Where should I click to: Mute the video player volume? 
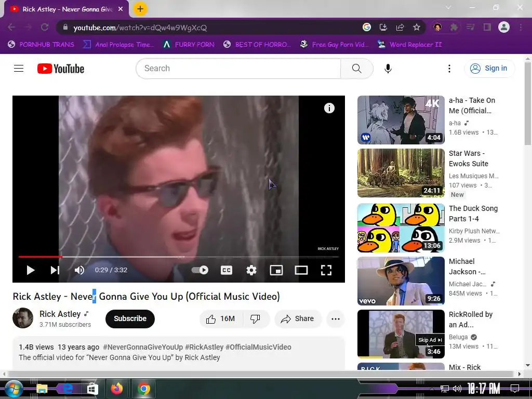click(79, 270)
